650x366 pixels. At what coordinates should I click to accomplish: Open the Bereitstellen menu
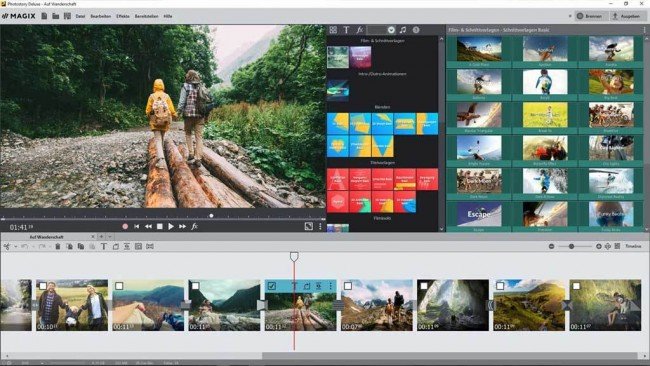click(x=146, y=16)
